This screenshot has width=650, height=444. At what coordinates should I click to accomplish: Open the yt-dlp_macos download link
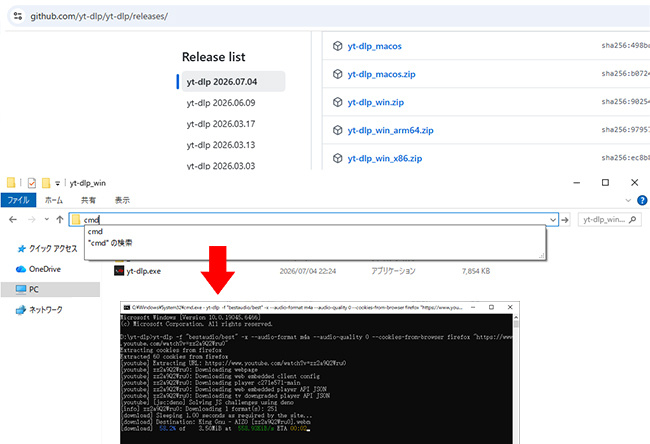click(x=374, y=46)
